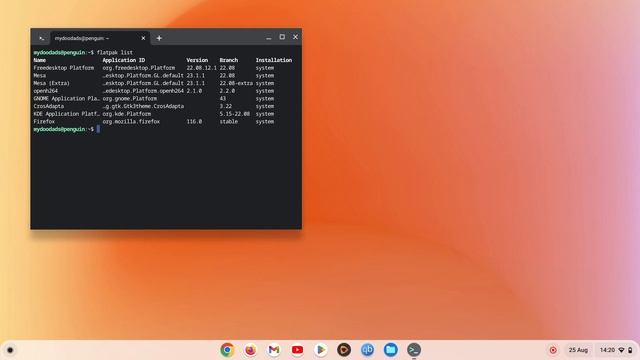Open the dark round play-button app icon
The image size is (640, 360).
click(x=344, y=350)
